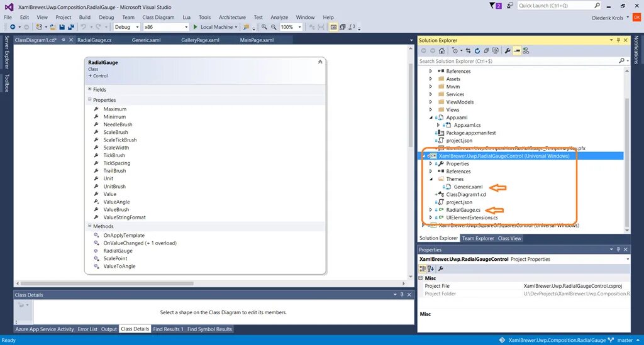Open the Class View tab

coord(509,238)
